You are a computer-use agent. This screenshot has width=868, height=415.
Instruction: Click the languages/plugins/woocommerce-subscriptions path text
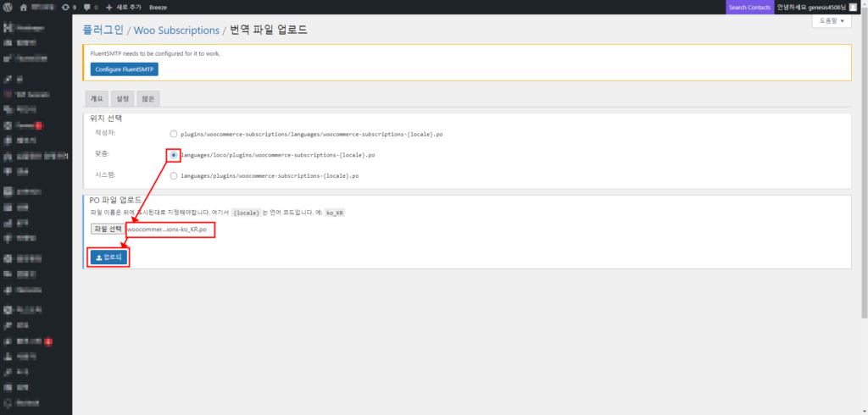[270, 176]
